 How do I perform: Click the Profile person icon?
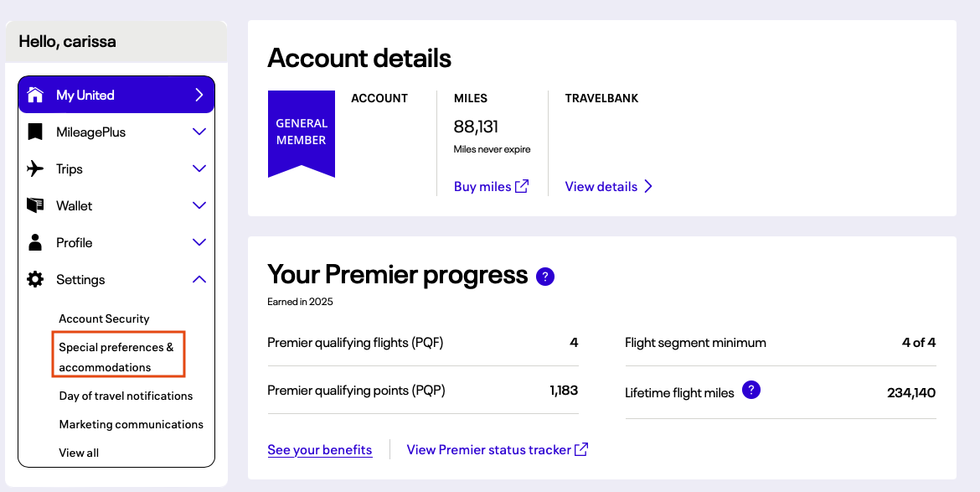pos(35,242)
